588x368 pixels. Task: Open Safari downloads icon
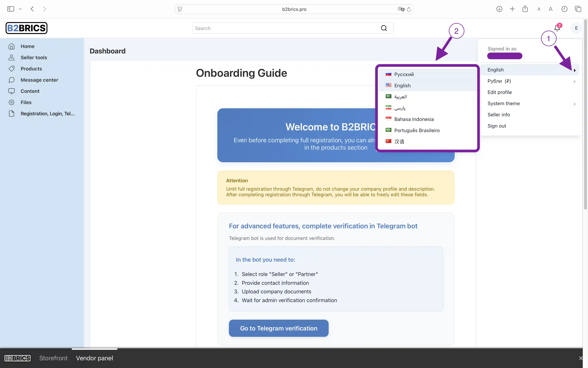tap(499, 9)
